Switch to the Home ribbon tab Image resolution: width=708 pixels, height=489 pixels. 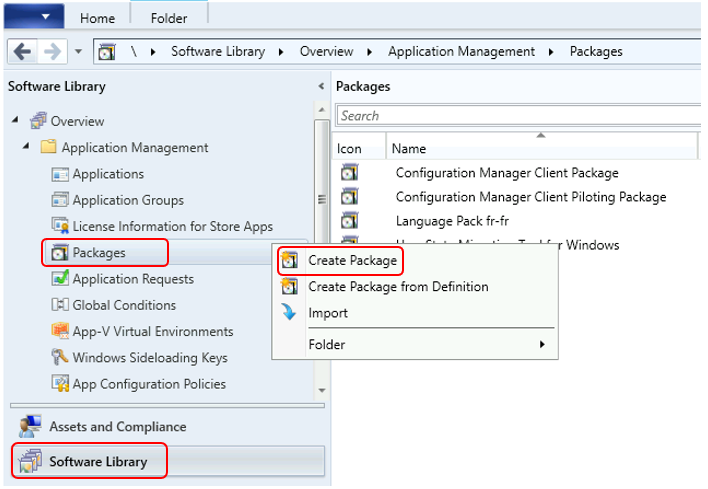click(97, 18)
